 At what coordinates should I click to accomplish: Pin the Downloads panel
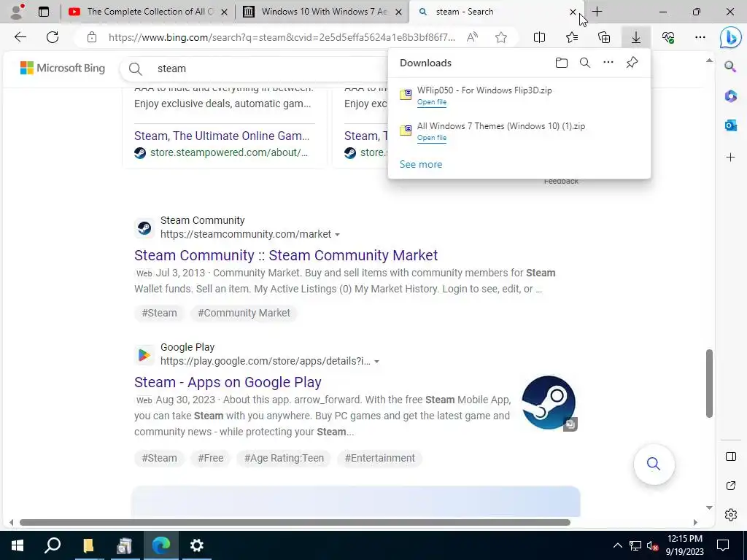[x=632, y=63]
